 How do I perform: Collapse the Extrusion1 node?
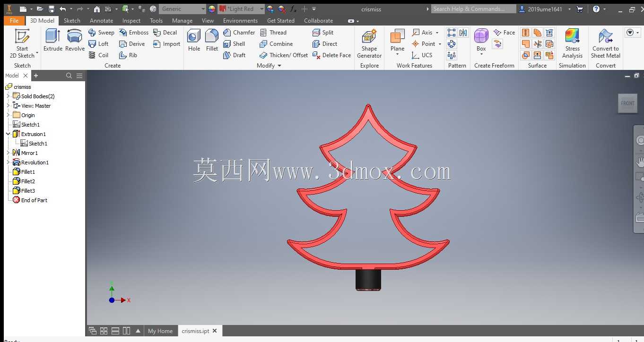point(8,134)
